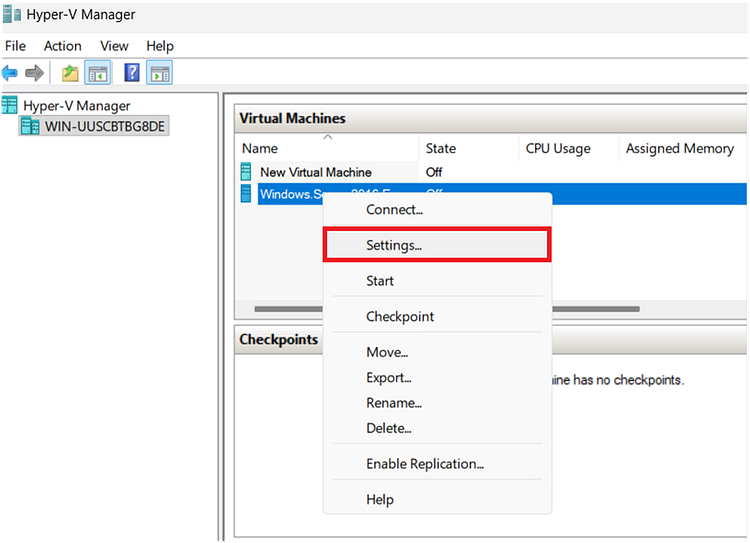Click the Forward arrow toolbar icon

click(34, 73)
